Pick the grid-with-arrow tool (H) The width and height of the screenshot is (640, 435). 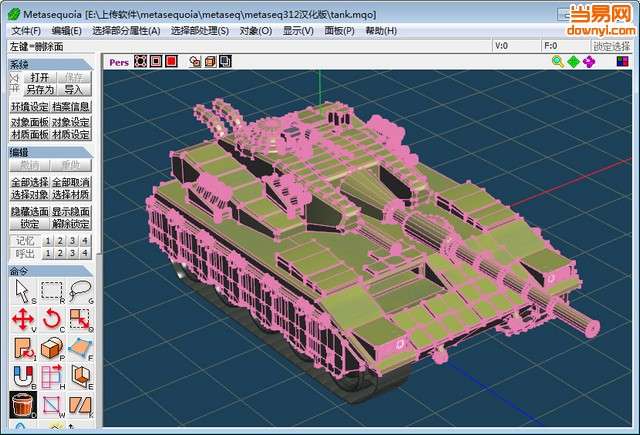pyautogui.click(x=51, y=376)
